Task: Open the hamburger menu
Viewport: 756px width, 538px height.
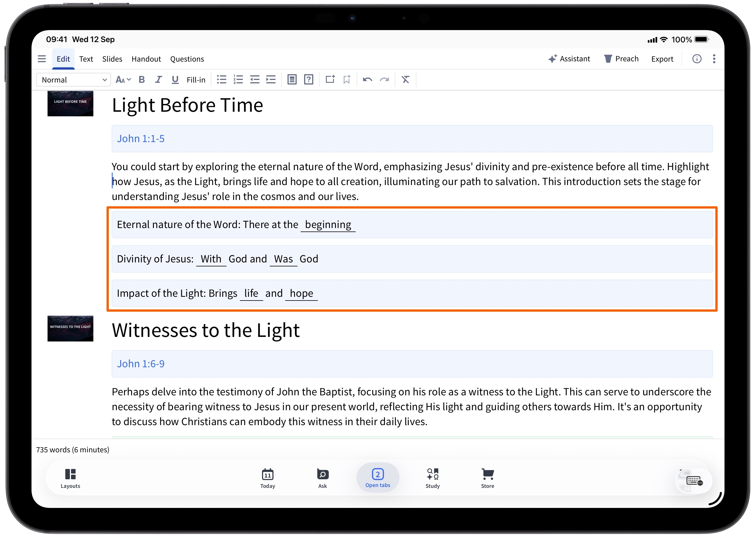Action: [42, 59]
